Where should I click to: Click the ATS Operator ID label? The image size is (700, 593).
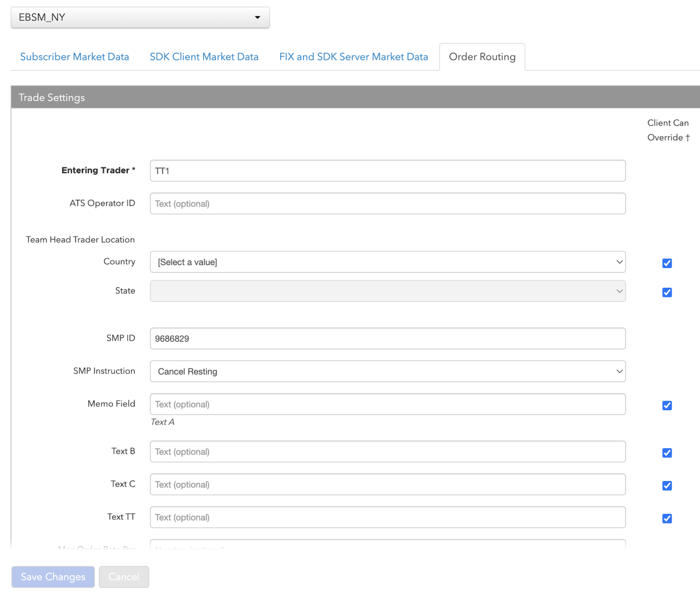tap(103, 203)
